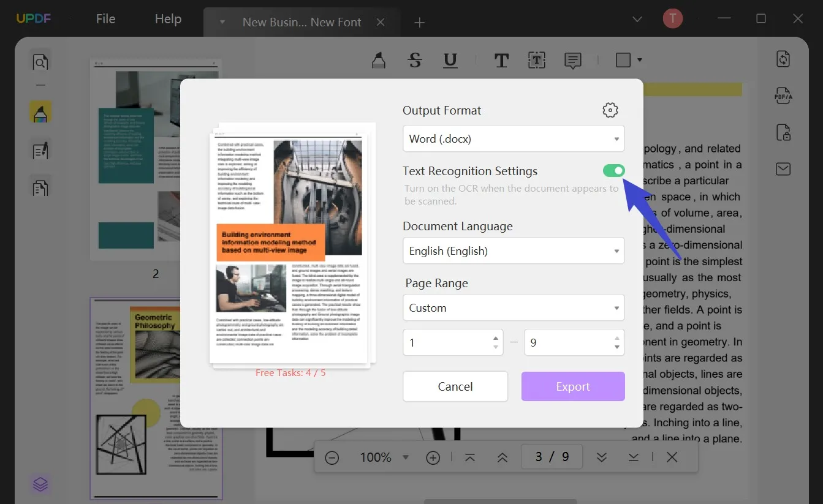Select the underline tool
Image resolution: width=823 pixels, height=504 pixels.
pos(450,60)
